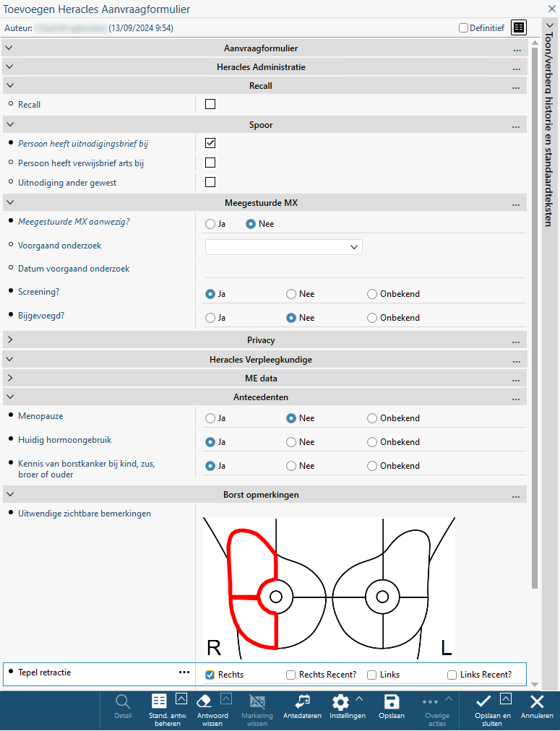Open options dots for ME data section

point(516,380)
